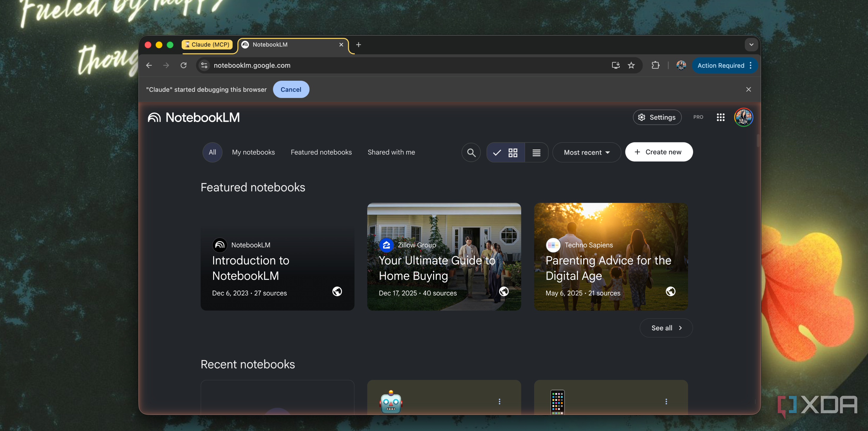Cancel Claude debugging of this browser

click(291, 89)
